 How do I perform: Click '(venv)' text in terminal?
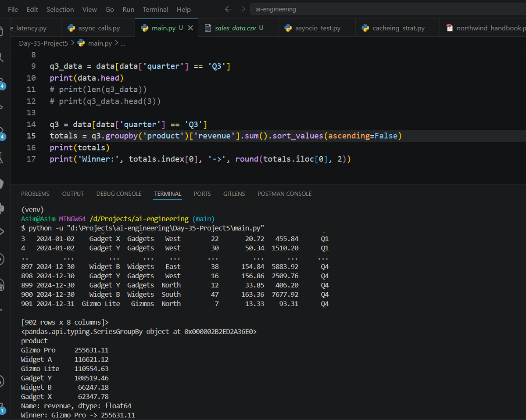click(32, 209)
